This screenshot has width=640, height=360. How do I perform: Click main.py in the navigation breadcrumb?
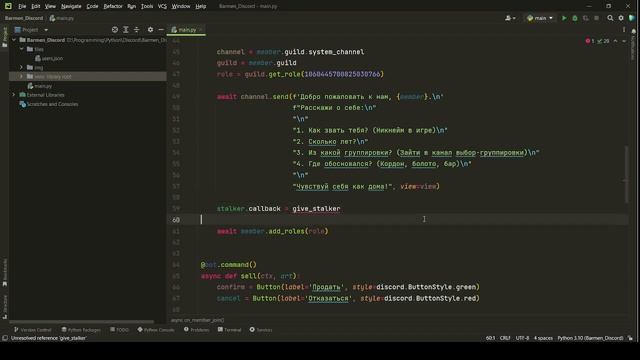(x=62, y=18)
